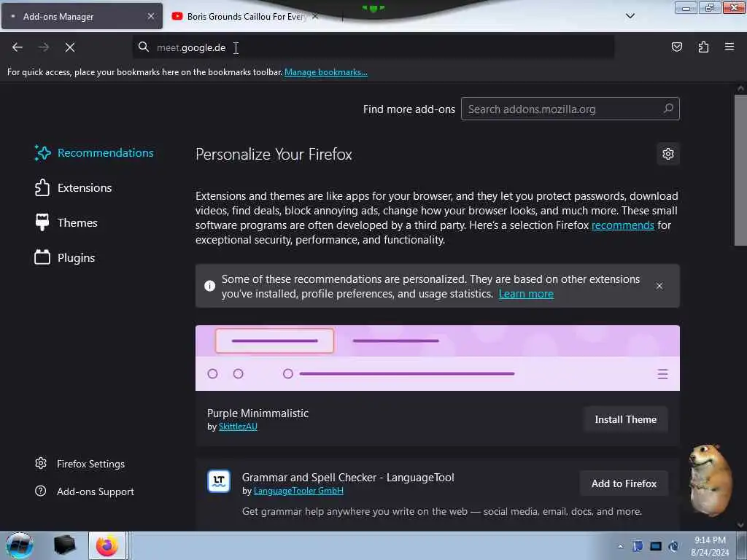This screenshot has height=560, width=747.
Task: Open the black box taskbar application
Action: point(65,545)
